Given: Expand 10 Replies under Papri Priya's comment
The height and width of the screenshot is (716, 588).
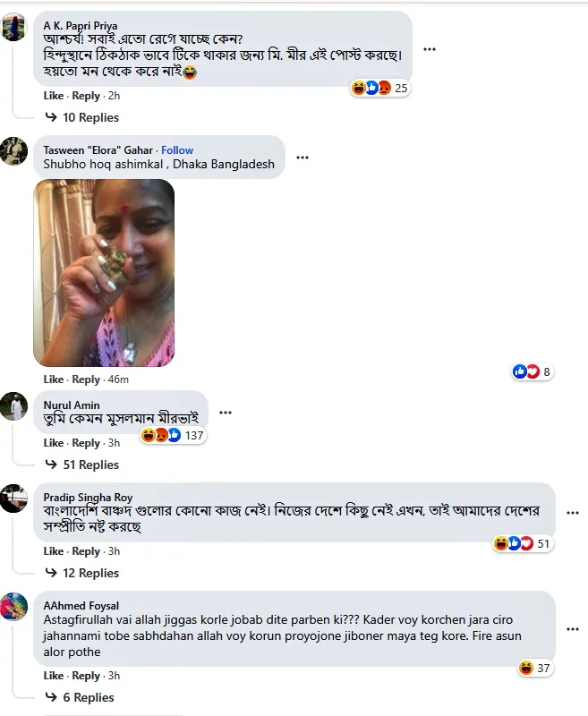Looking at the screenshot, I should [x=82, y=117].
